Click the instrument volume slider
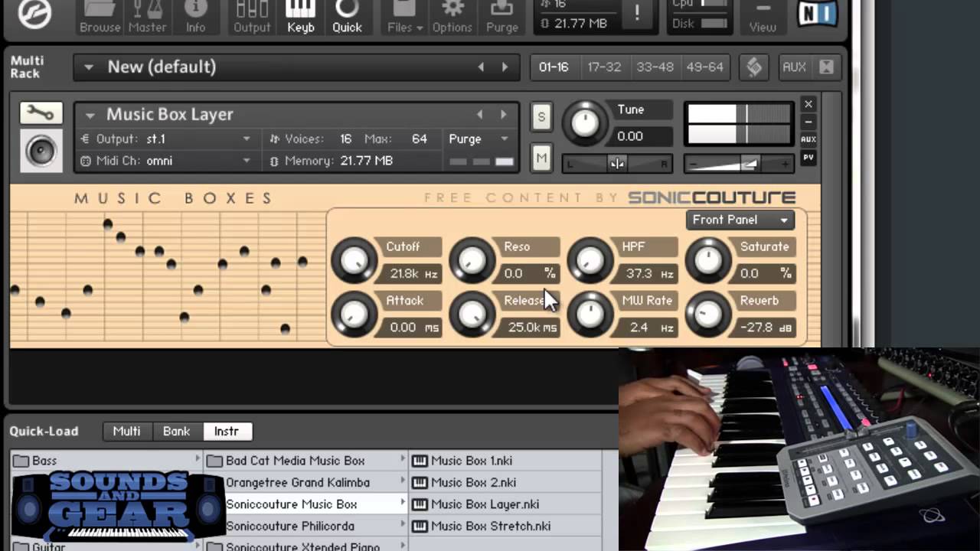The image size is (980, 551). pos(739,164)
